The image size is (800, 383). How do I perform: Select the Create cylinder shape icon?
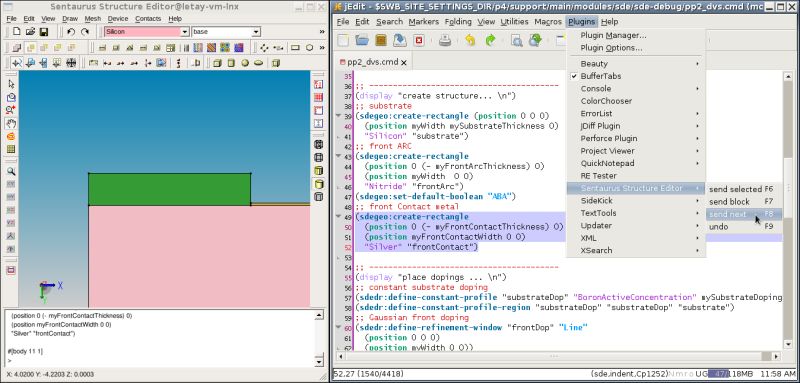click(231, 63)
